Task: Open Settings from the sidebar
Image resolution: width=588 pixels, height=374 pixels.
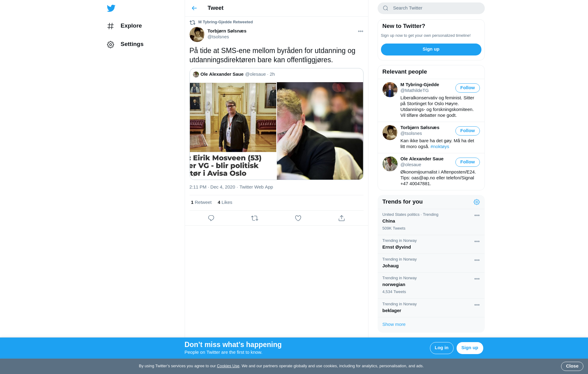Action: tap(125, 44)
